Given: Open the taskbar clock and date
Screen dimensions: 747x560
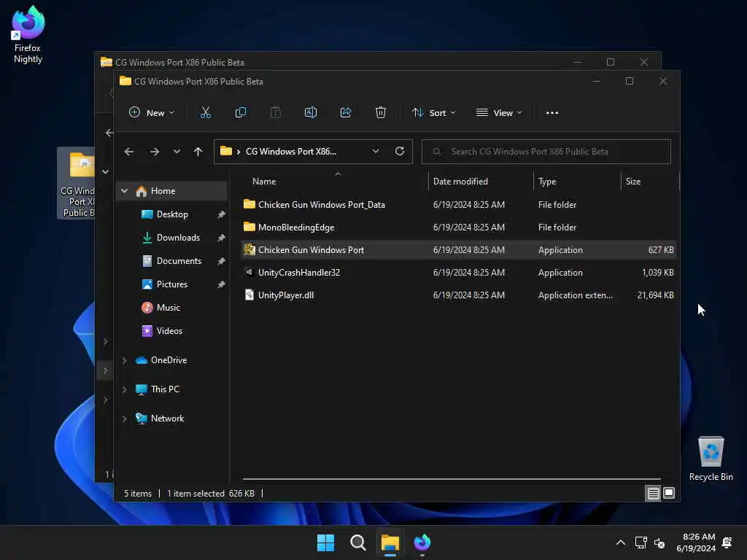Looking at the screenshot, I should pyautogui.click(x=695, y=542).
